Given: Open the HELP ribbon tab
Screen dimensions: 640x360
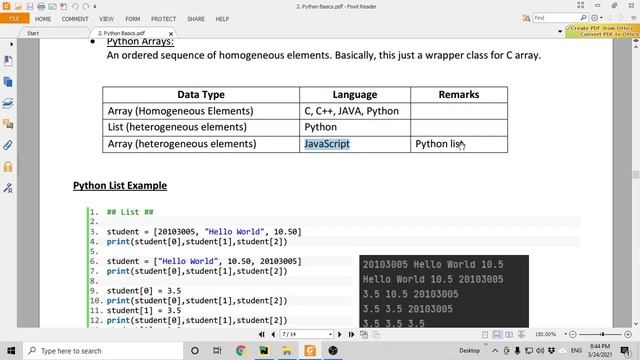Looking at the screenshot, I should [222, 19].
